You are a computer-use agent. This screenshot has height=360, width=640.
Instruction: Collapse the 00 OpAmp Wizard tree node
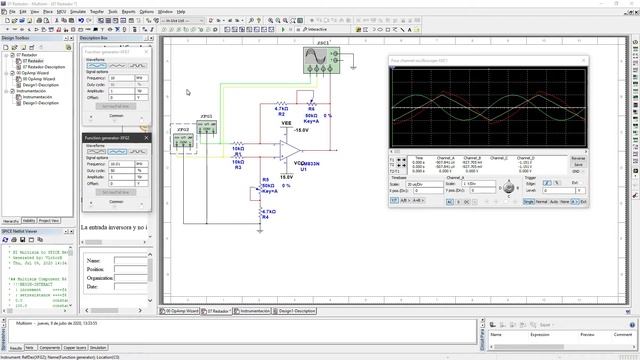click(7, 73)
